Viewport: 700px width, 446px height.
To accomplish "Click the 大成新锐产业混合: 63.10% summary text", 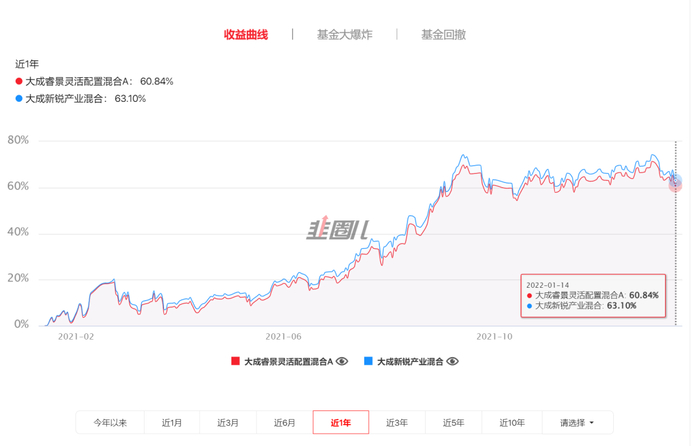I will (x=85, y=99).
